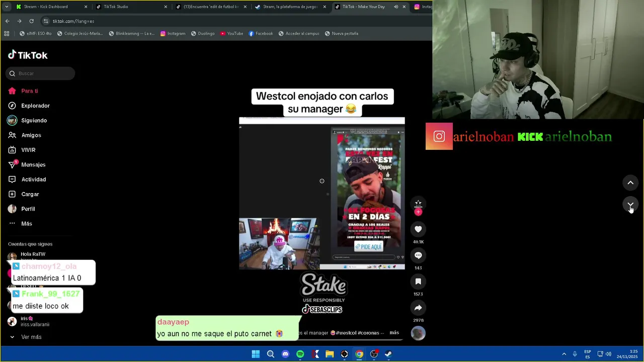644x362 pixels.
Task: Save video with bookmark icon
Action: pyautogui.click(x=418, y=282)
